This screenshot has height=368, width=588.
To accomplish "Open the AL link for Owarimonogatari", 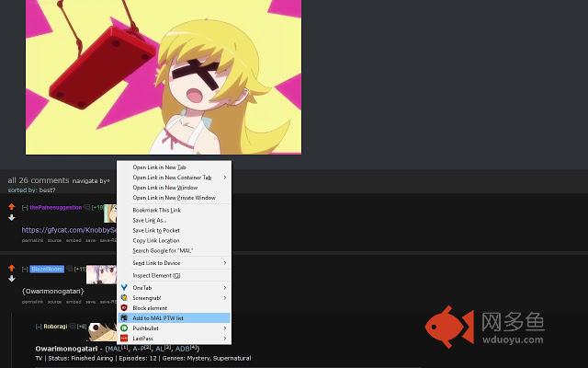I will click(164, 349).
